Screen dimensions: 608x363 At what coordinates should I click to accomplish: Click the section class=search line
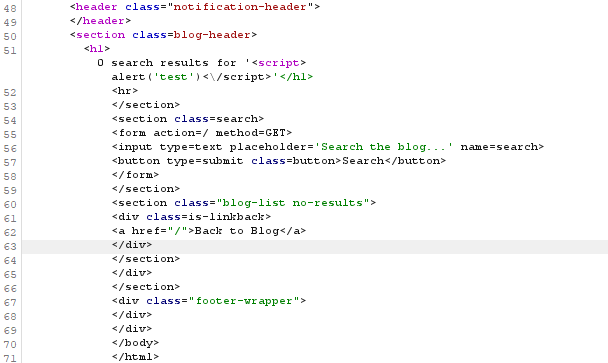point(188,119)
